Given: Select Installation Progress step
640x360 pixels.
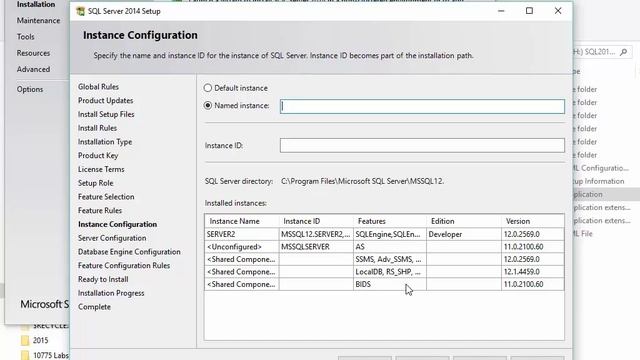Looking at the screenshot, I should pyautogui.click(x=111, y=293).
